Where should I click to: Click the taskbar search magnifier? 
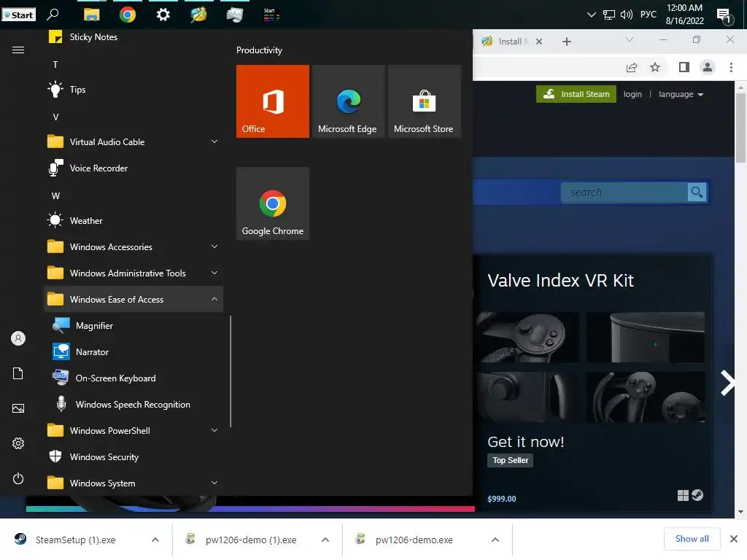pyautogui.click(x=53, y=15)
